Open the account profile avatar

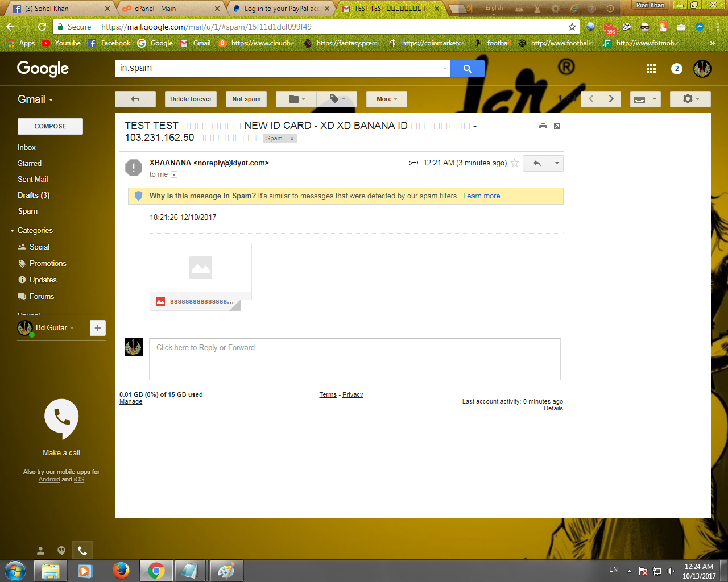[702, 69]
